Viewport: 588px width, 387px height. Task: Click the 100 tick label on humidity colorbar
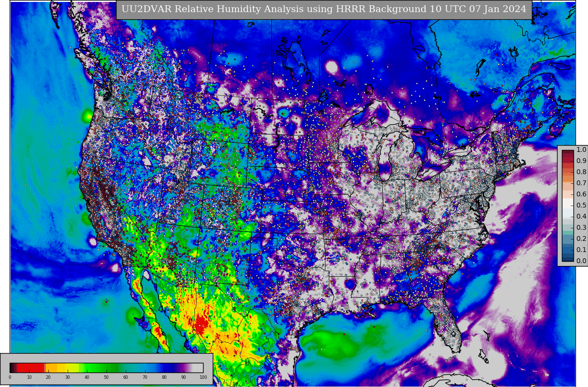pyautogui.click(x=203, y=377)
